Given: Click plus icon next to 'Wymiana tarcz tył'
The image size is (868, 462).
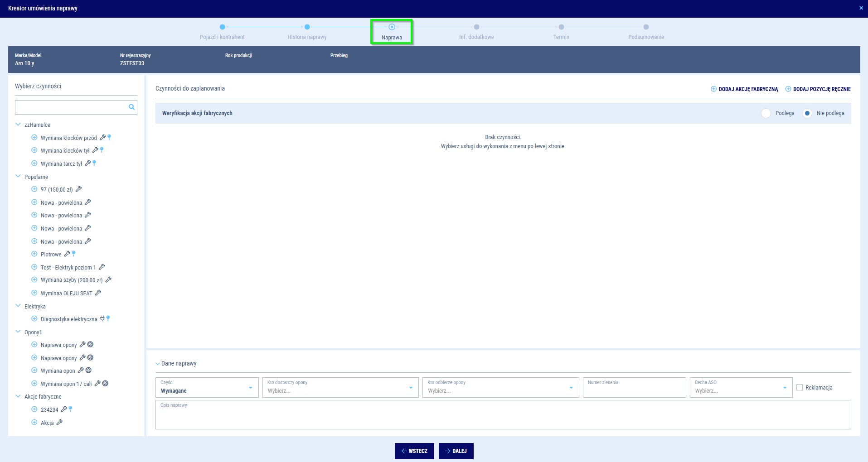Looking at the screenshot, I should click(34, 164).
